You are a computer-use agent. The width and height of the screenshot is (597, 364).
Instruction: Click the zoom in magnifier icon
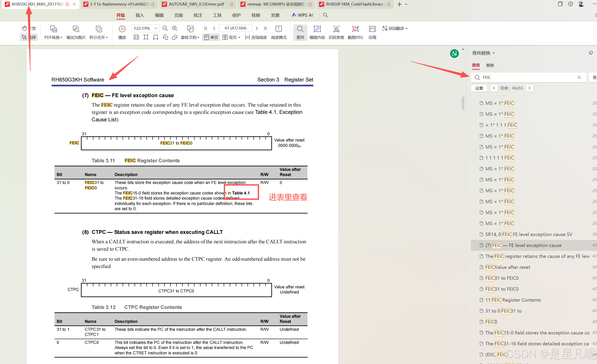pos(175,28)
